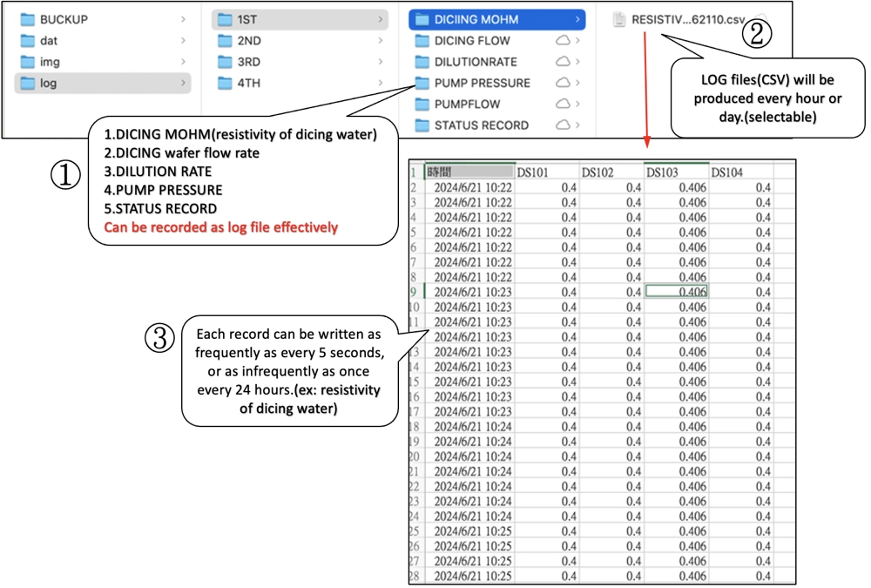Click cloud icon beside DILUTIONRATE
The image size is (871, 588).
(x=563, y=62)
